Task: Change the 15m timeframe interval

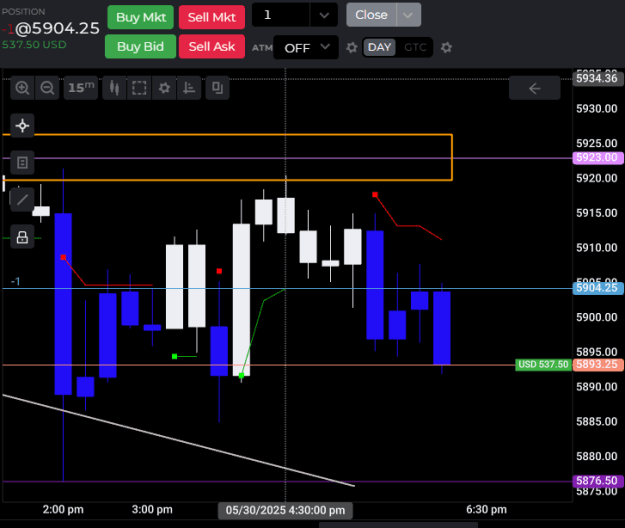Action: [x=81, y=88]
